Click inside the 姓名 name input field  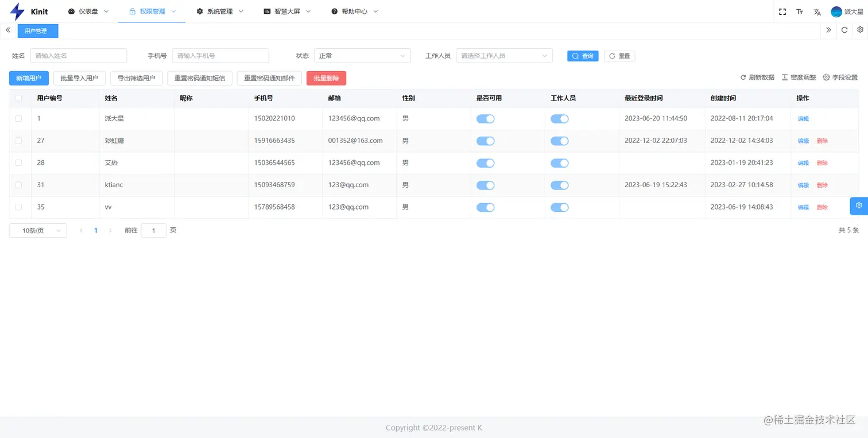pos(79,55)
